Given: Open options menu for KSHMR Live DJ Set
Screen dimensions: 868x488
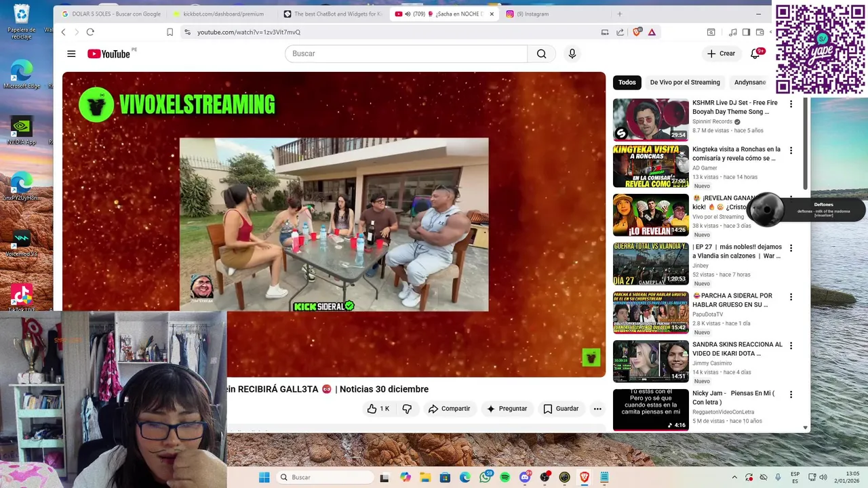Looking at the screenshot, I should tap(791, 104).
